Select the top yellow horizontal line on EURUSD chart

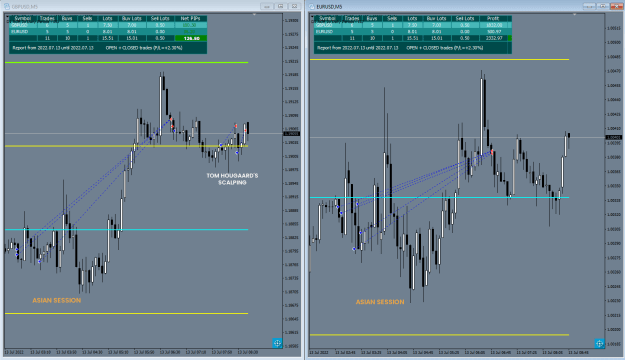click(x=439, y=60)
